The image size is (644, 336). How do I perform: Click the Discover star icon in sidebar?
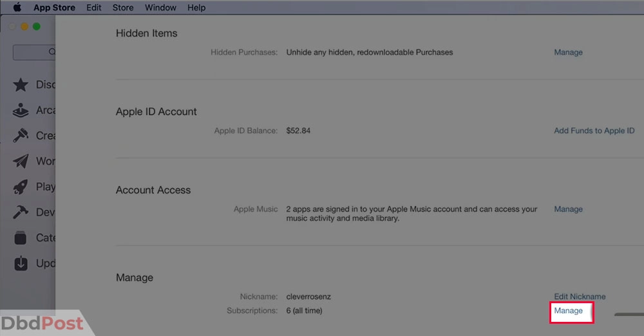coord(21,84)
